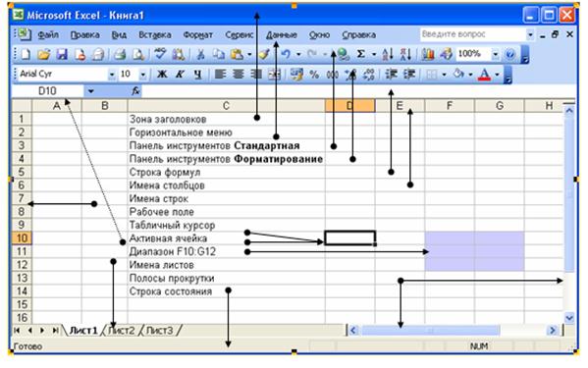The width and height of the screenshot is (588, 368).
Task: Toggle Align Left button
Action: (x=220, y=75)
